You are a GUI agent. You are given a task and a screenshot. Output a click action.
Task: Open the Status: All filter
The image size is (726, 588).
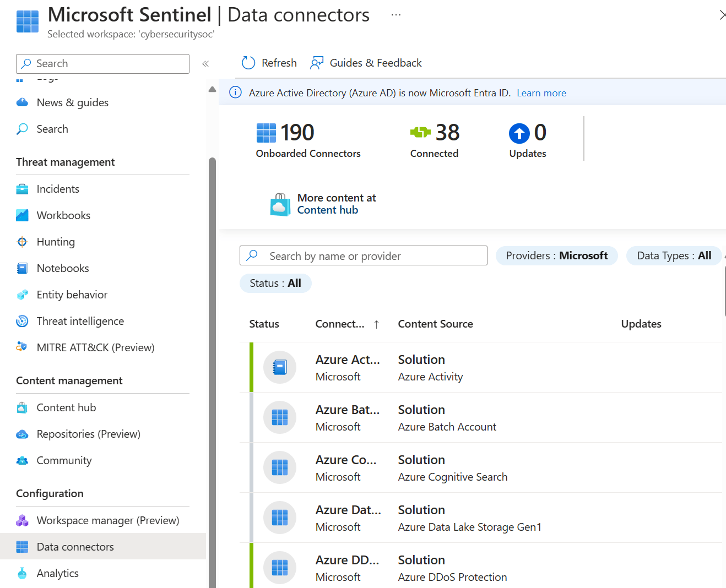(275, 283)
